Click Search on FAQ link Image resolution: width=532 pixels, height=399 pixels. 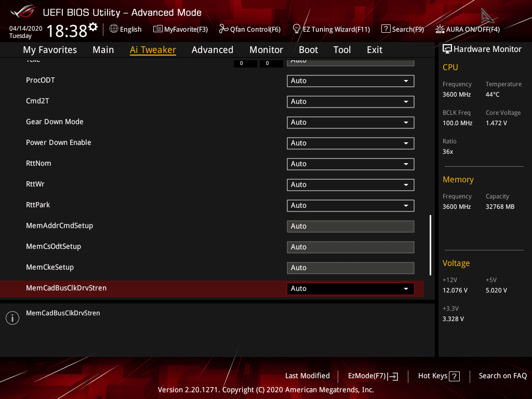(x=502, y=376)
